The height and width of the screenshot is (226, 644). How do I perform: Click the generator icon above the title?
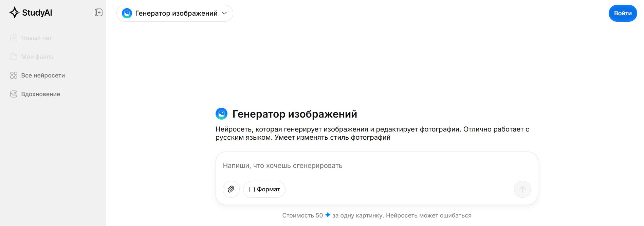coord(222,114)
